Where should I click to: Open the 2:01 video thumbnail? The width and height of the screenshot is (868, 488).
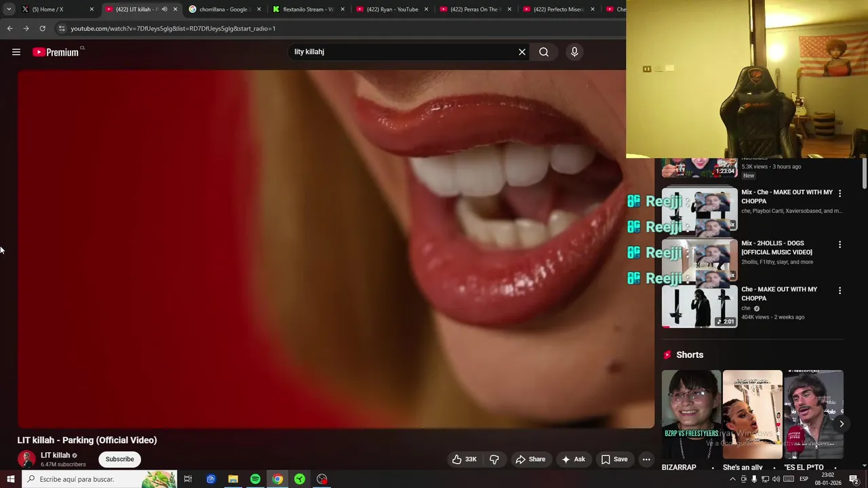[x=699, y=307]
